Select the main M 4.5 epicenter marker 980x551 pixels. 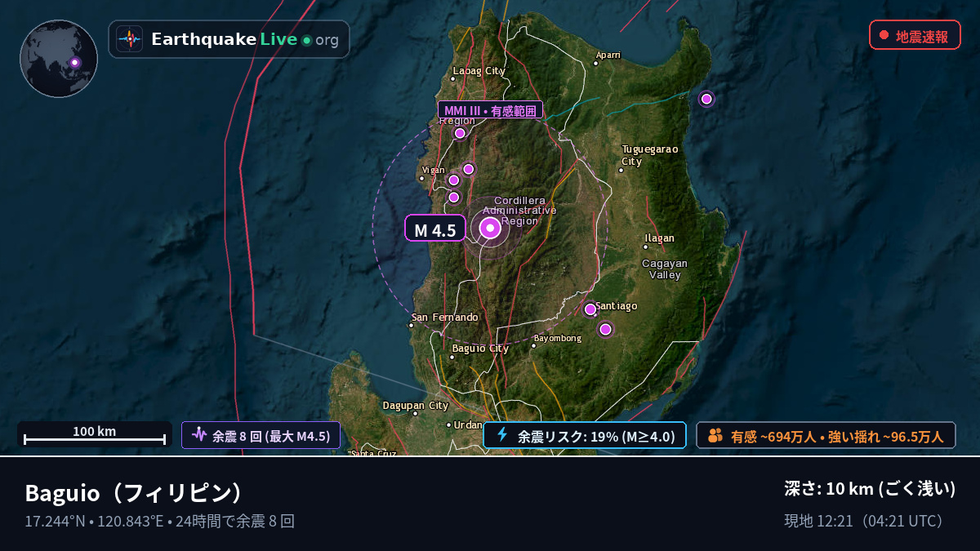point(490,229)
